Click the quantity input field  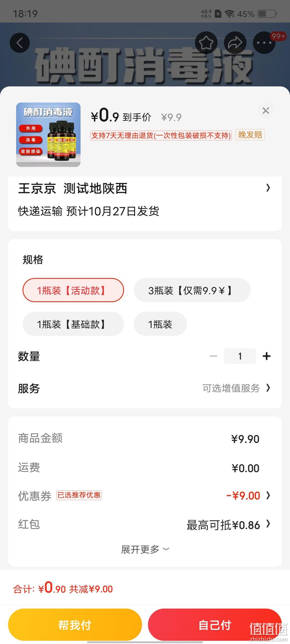point(240,356)
